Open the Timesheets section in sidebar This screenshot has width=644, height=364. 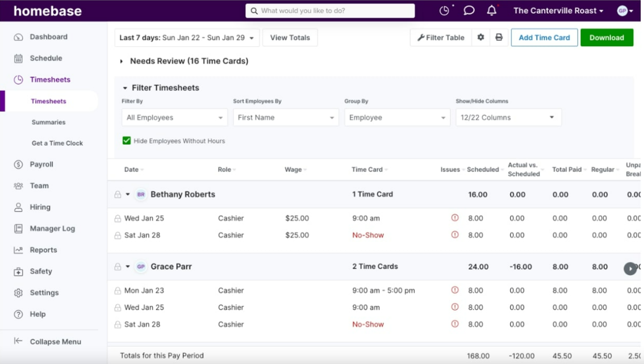click(x=50, y=80)
